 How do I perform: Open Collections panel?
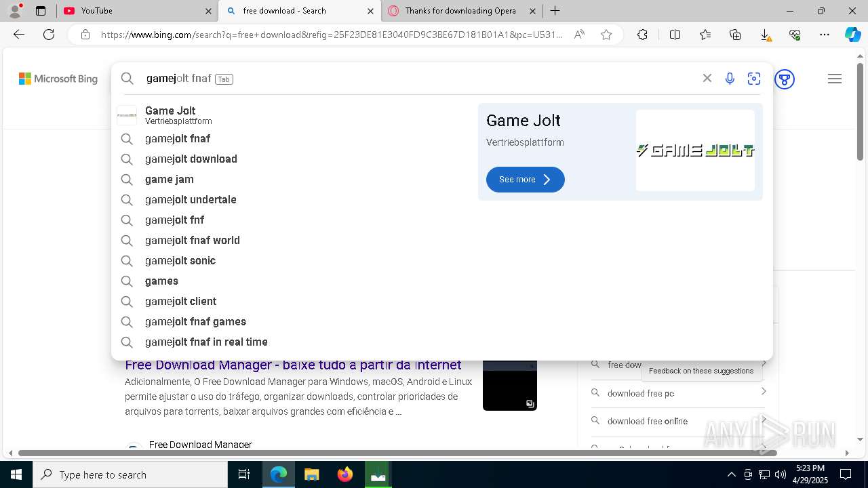(735, 35)
